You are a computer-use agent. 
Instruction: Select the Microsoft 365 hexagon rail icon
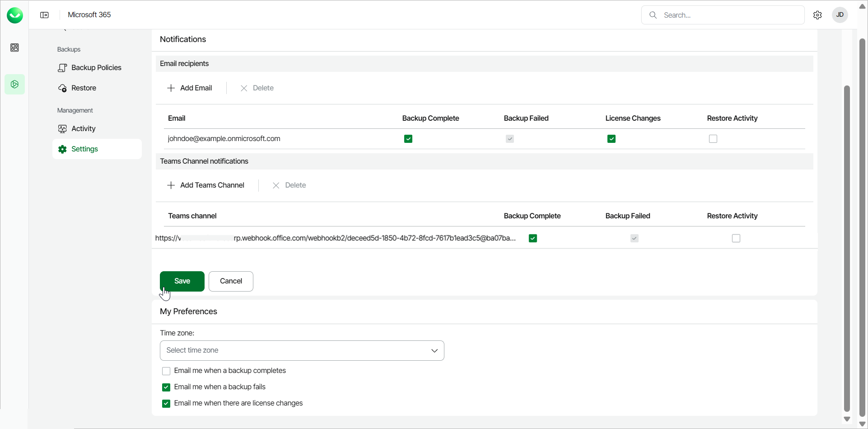[14, 85]
